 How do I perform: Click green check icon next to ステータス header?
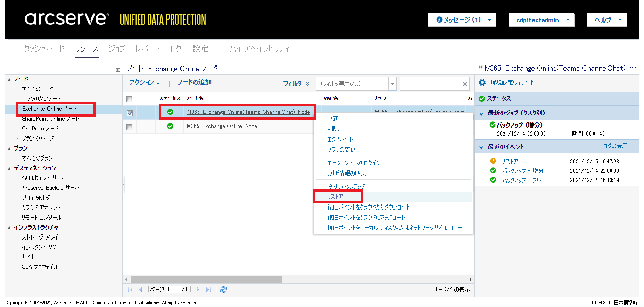(x=482, y=98)
